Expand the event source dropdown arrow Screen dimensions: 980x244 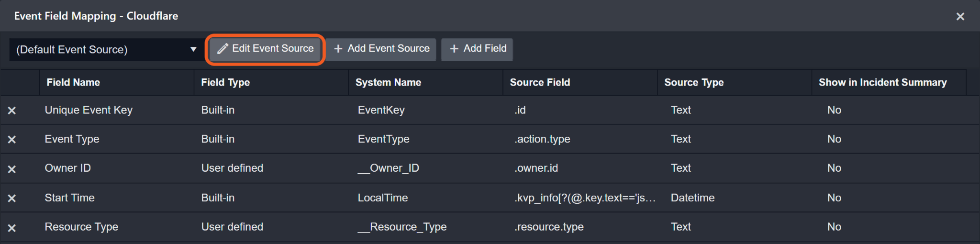[x=193, y=49]
